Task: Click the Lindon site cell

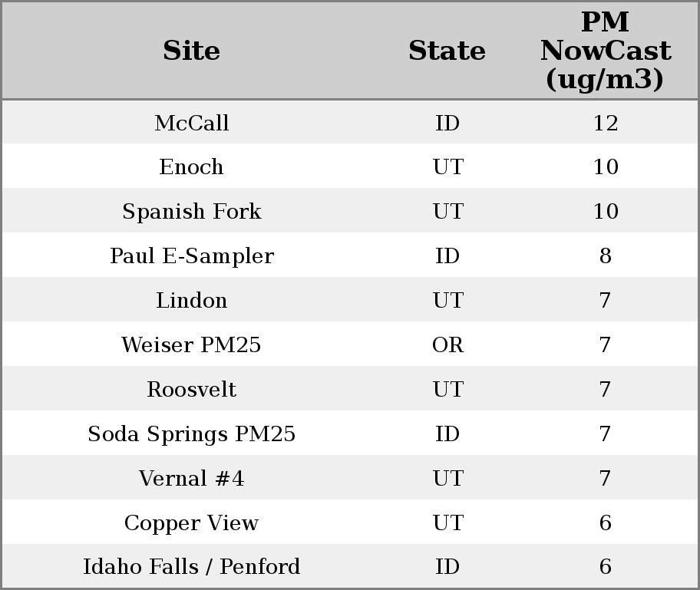Action: click(x=191, y=301)
